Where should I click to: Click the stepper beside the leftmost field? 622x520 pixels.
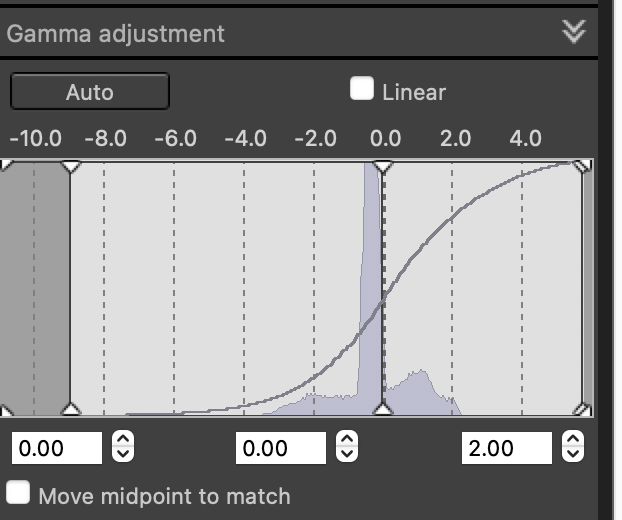pos(122,447)
